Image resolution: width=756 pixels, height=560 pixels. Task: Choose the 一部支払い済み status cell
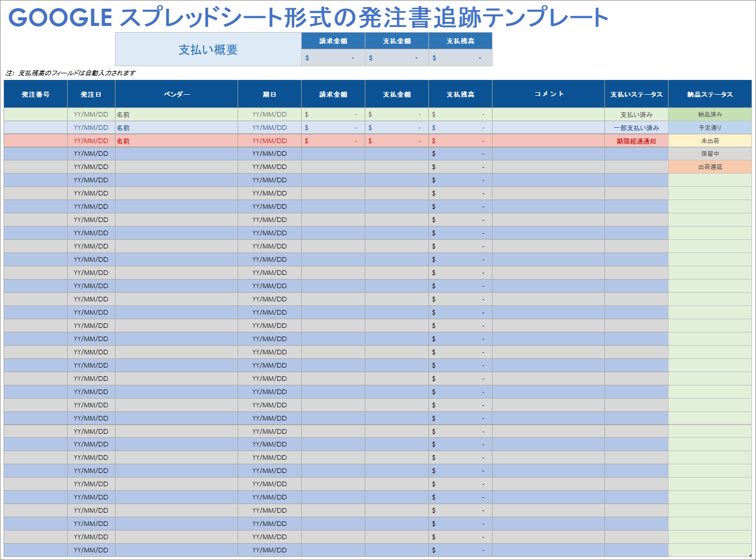[636, 128]
